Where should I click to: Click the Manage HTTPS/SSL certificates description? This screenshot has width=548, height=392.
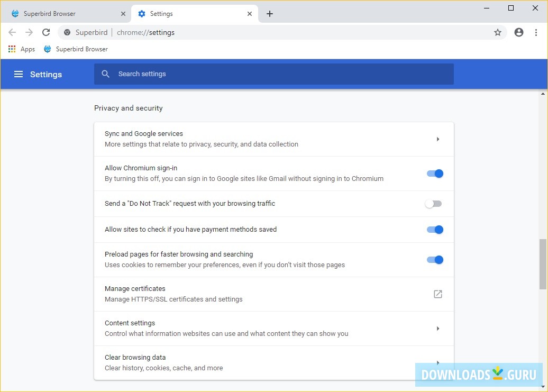173,299
